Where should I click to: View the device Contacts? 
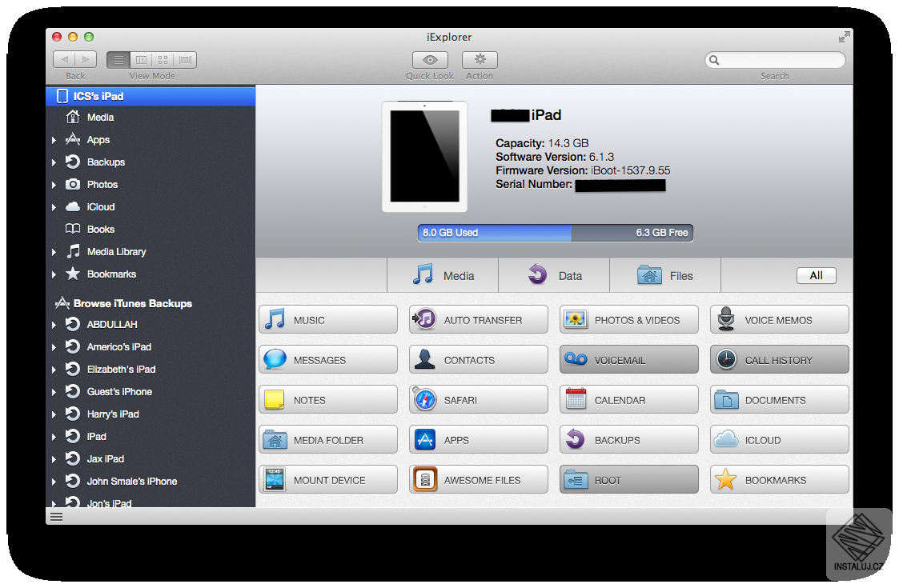click(x=478, y=359)
